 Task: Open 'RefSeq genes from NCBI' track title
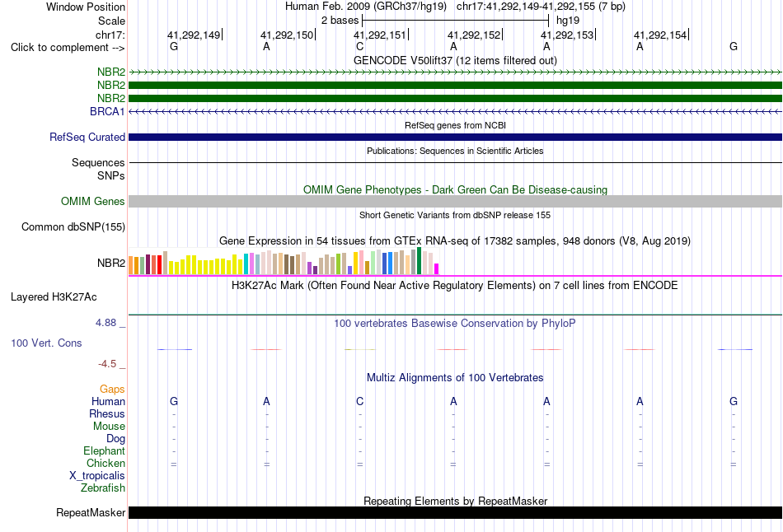455,125
